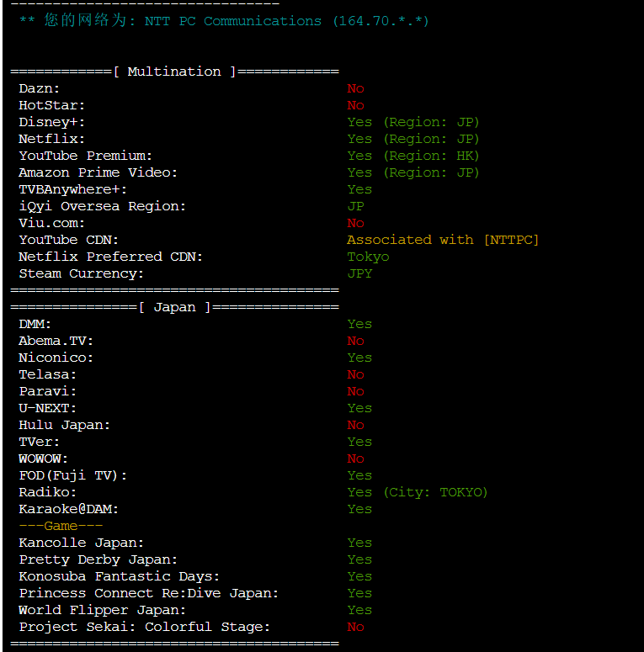Click the 'iQyi Oversea Region:' label

tap(103, 206)
